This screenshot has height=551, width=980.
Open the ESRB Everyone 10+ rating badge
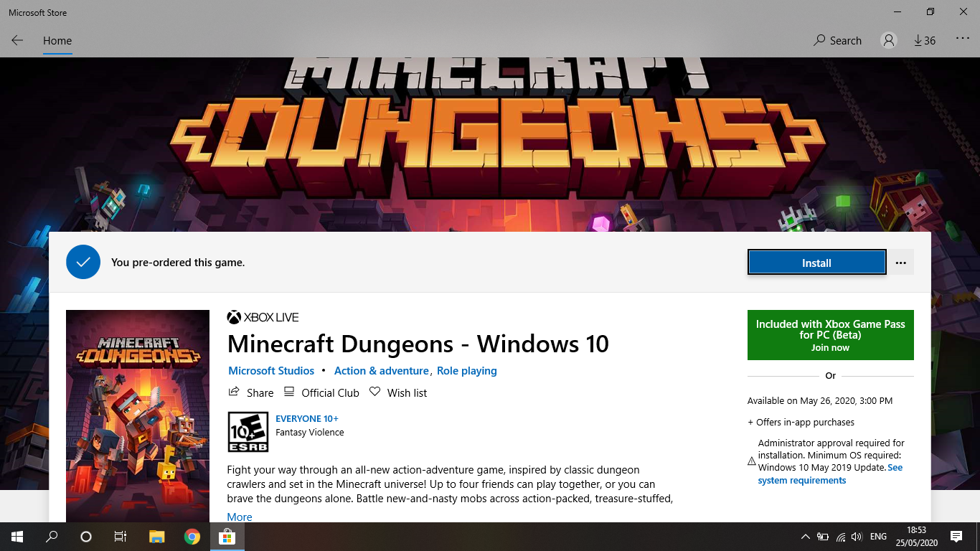[248, 432]
